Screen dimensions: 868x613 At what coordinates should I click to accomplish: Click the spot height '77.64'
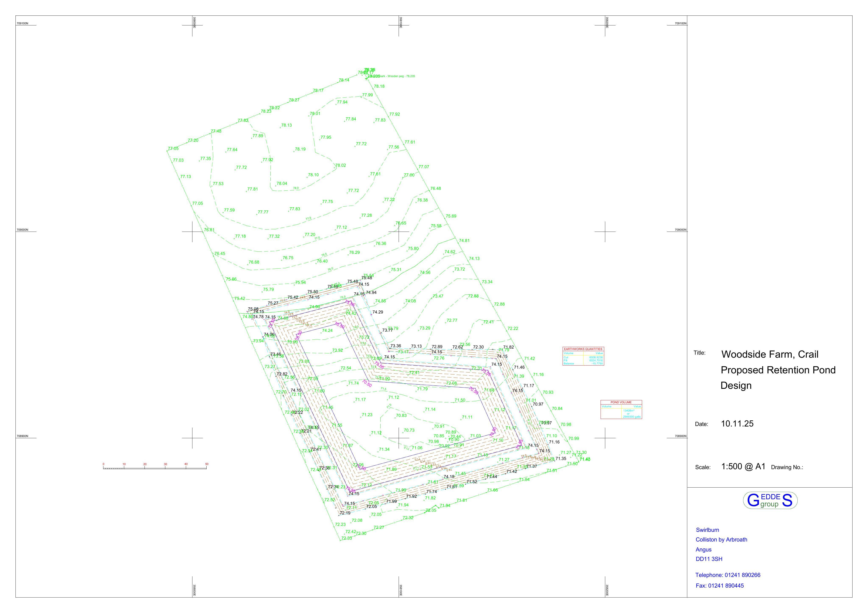click(232, 150)
